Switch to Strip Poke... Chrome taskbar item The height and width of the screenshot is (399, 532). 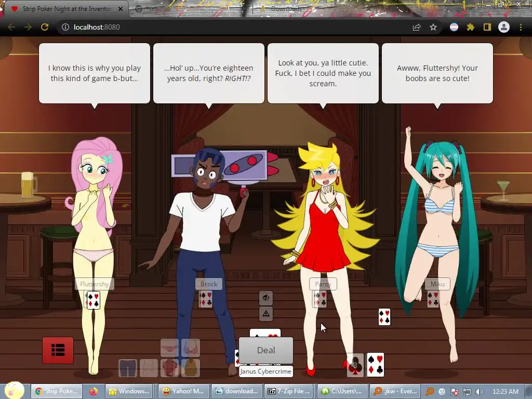click(57, 391)
